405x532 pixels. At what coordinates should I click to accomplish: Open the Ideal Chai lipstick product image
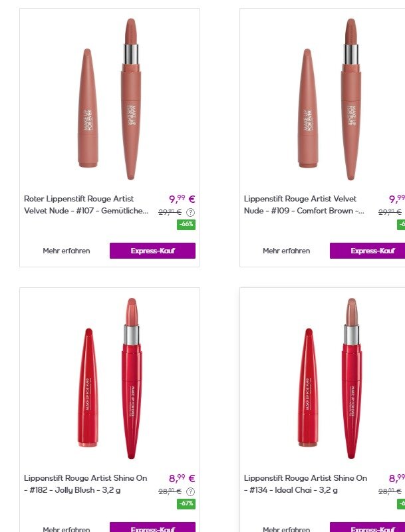pyautogui.click(x=330, y=379)
